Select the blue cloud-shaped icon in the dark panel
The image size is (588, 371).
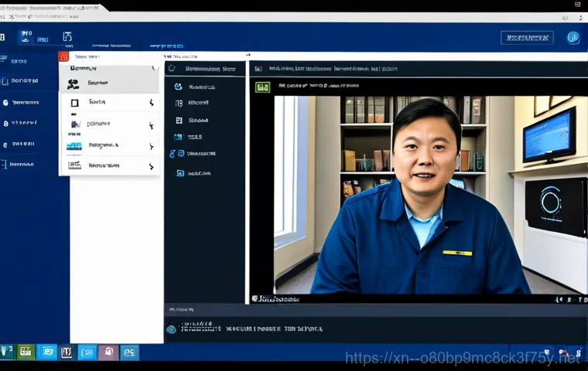click(178, 87)
